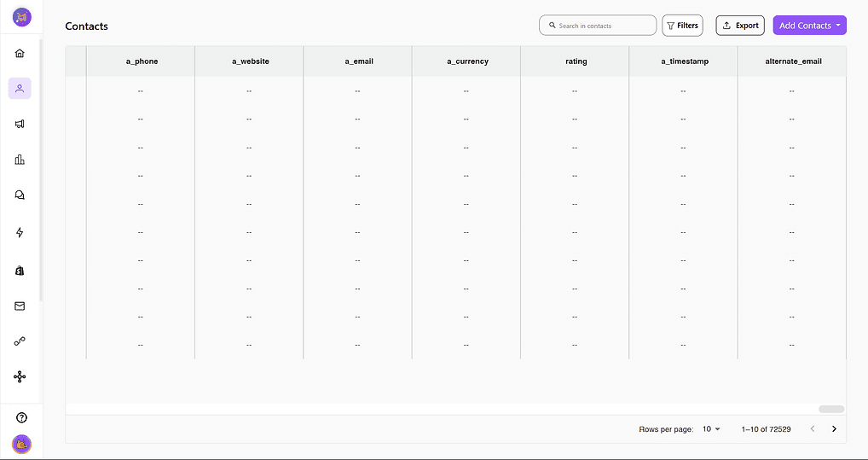Click the app logo at top-left
The height and width of the screenshot is (460, 868).
22,17
